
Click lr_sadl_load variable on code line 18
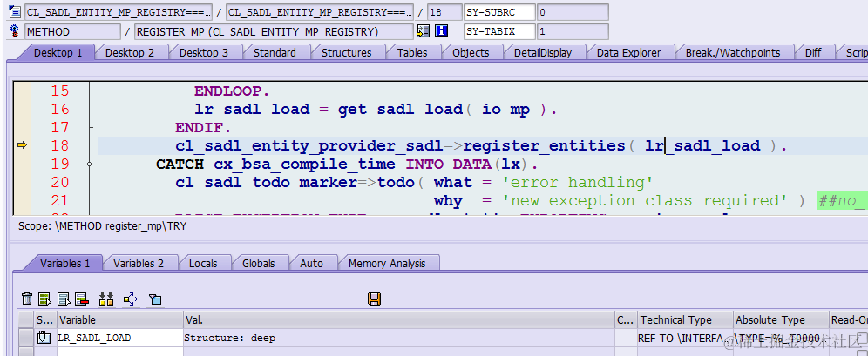click(x=702, y=145)
